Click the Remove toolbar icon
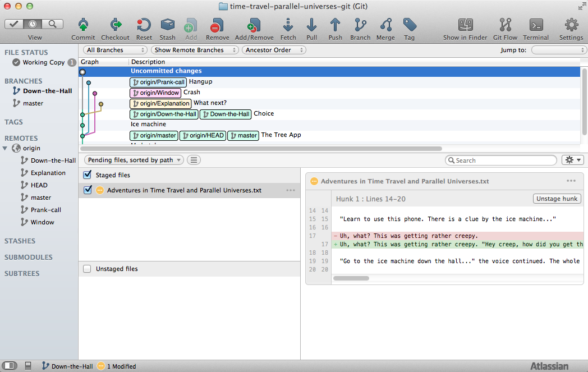Screen dimensions: 588x372 coord(217,25)
